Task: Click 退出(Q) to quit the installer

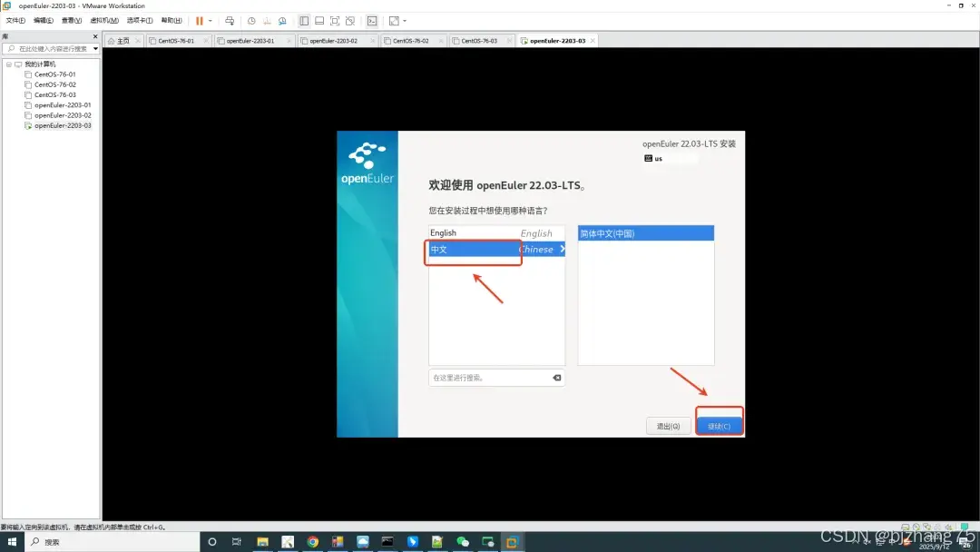Action: [669, 425]
